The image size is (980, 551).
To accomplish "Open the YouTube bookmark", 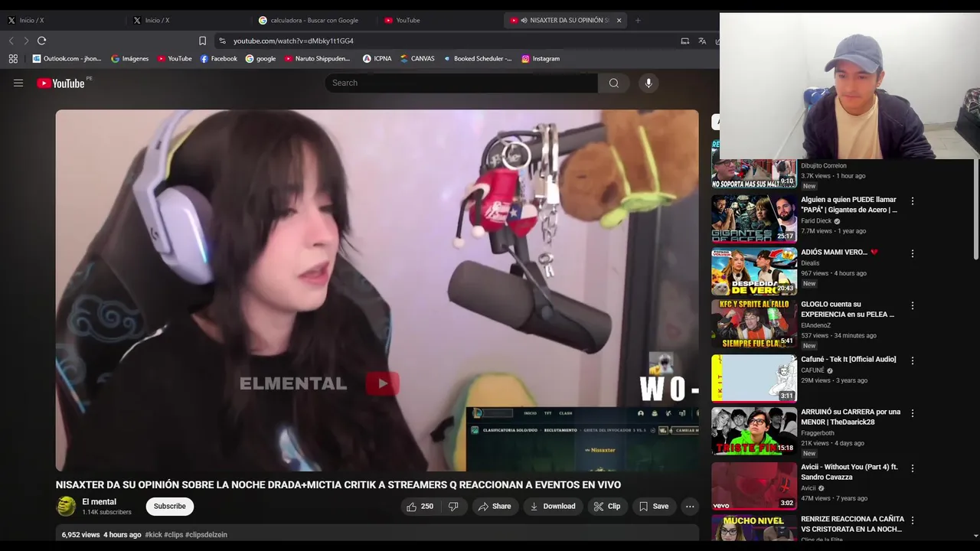I will click(175, 58).
